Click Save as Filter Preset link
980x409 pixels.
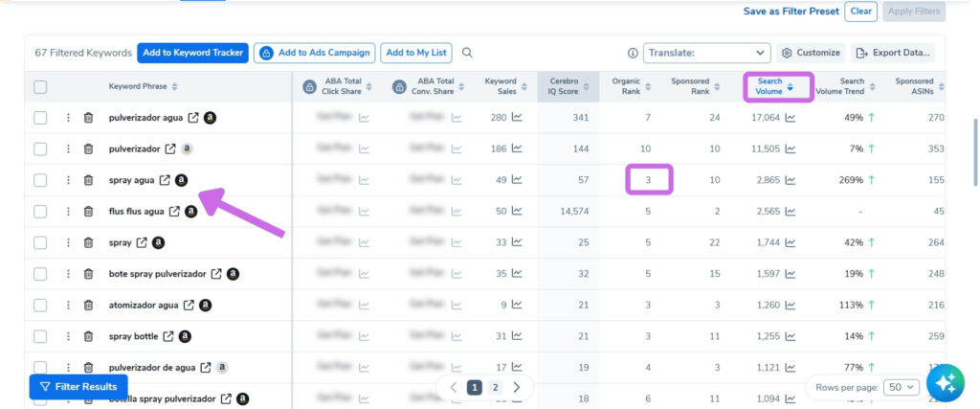[x=791, y=11]
